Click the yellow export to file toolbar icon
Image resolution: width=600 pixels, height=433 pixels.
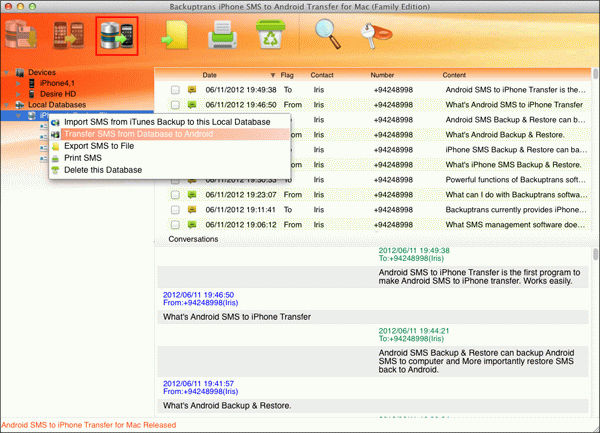coord(175,36)
